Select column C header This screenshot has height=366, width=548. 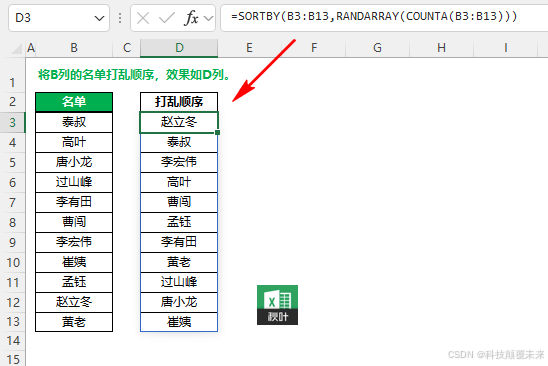(127, 48)
